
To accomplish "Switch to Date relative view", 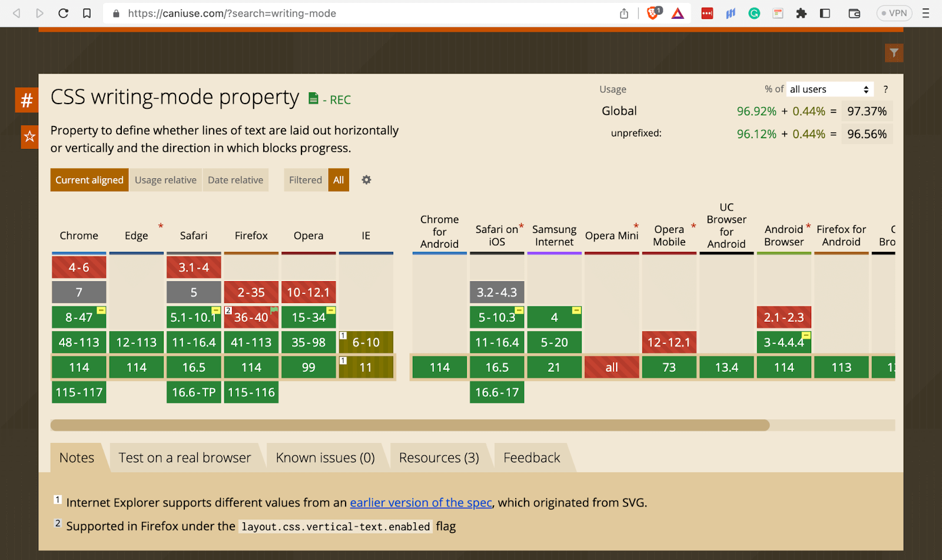I will tap(235, 180).
